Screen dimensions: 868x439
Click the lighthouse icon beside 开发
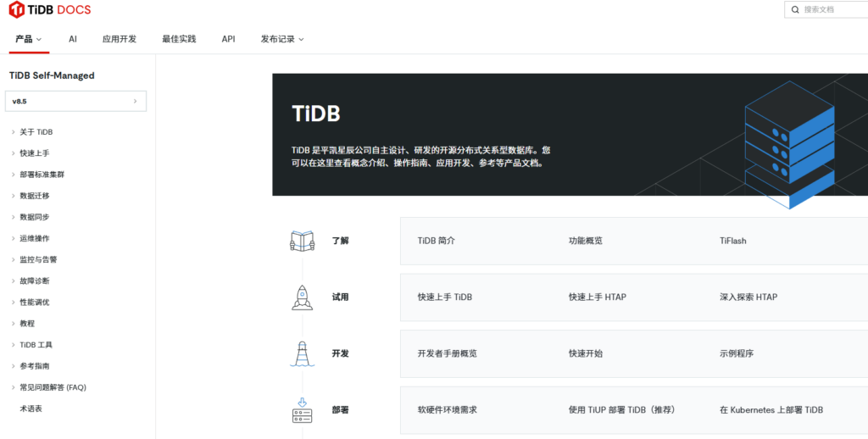[303, 353]
